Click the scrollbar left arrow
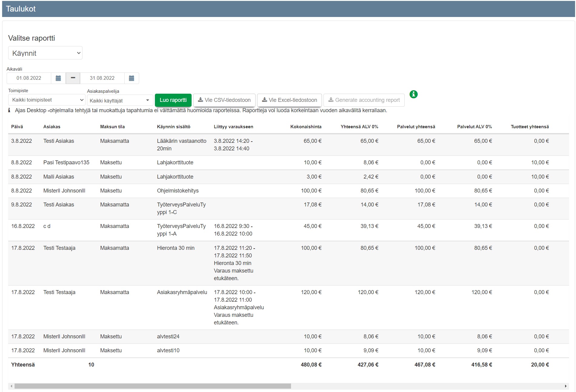Screen dimensions: 576x392 (12, 386)
